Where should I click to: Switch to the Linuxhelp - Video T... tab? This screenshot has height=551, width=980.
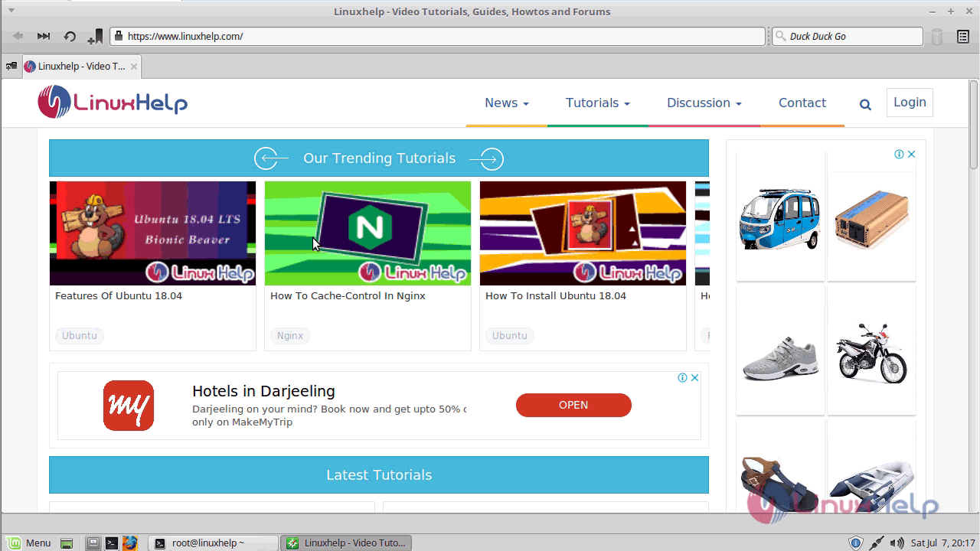click(x=81, y=67)
